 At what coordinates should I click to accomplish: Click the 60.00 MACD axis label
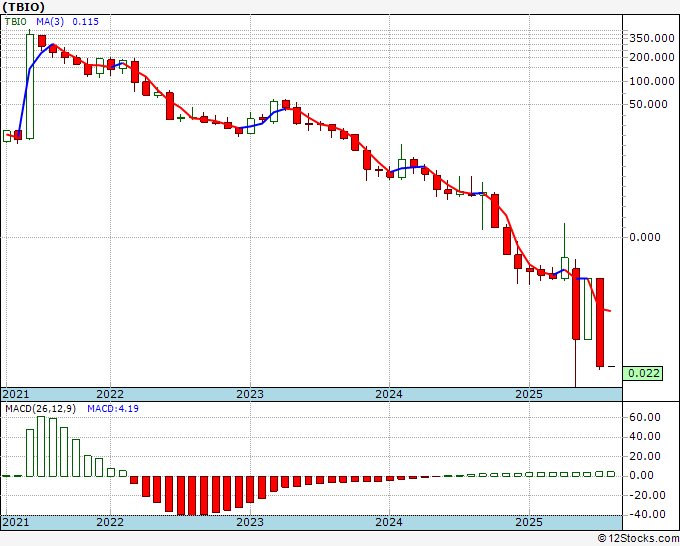644,417
